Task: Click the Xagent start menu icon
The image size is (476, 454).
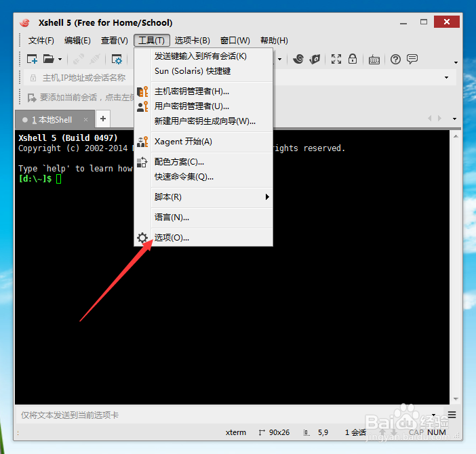Action: (x=142, y=142)
